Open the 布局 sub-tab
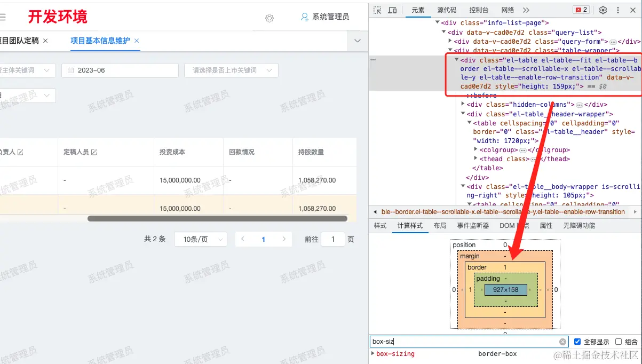 coord(440,226)
